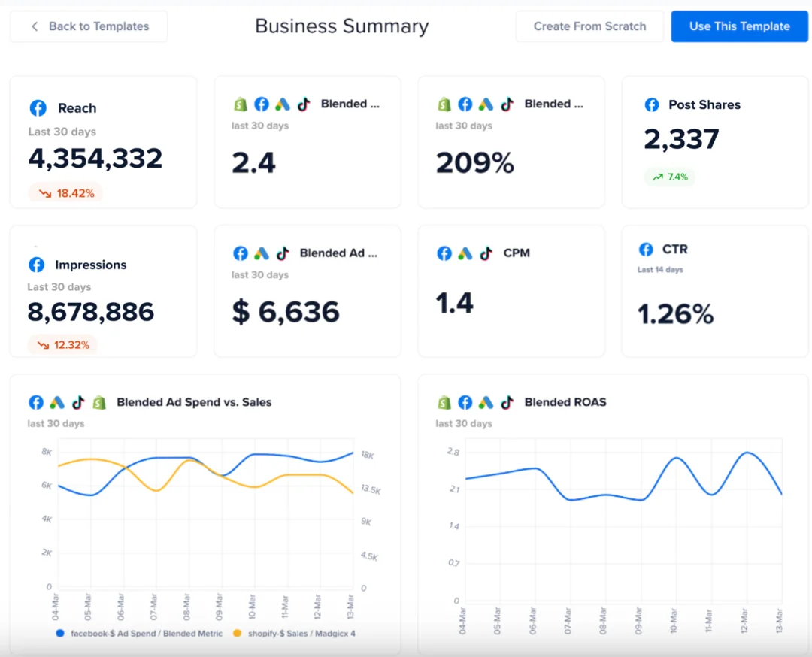This screenshot has height=657, width=812.
Task: Click Impressions card title
Action: pyautogui.click(x=91, y=265)
